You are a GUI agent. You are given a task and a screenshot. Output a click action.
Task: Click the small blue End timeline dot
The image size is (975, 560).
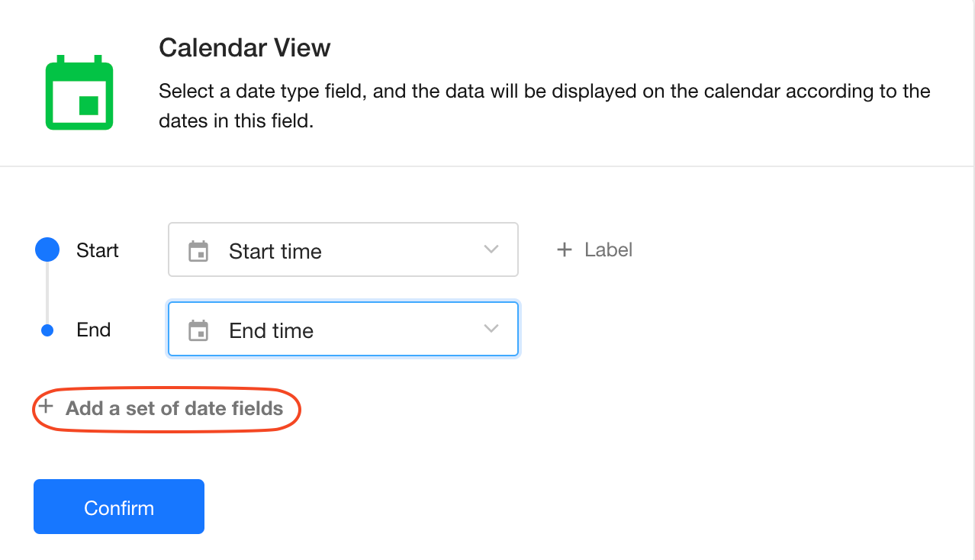pyautogui.click(x=47, y=330)
